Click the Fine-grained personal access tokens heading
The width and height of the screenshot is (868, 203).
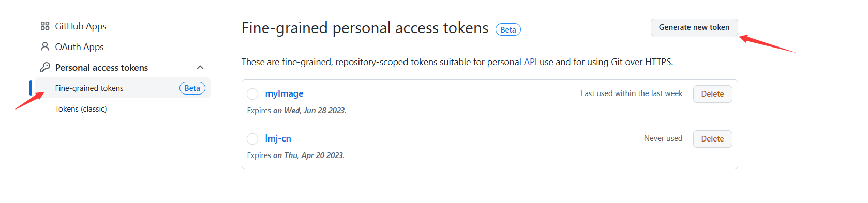coord(365,28)
